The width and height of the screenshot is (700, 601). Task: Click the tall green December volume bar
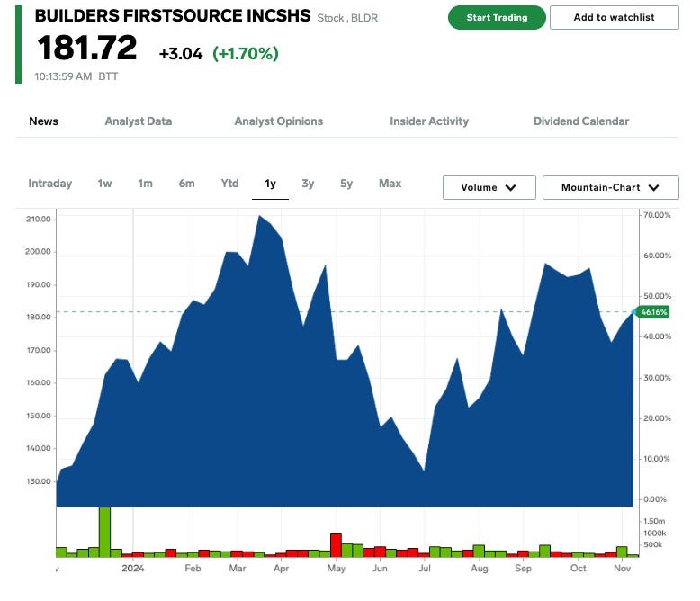pyautogui.click(x=104, y=531)
